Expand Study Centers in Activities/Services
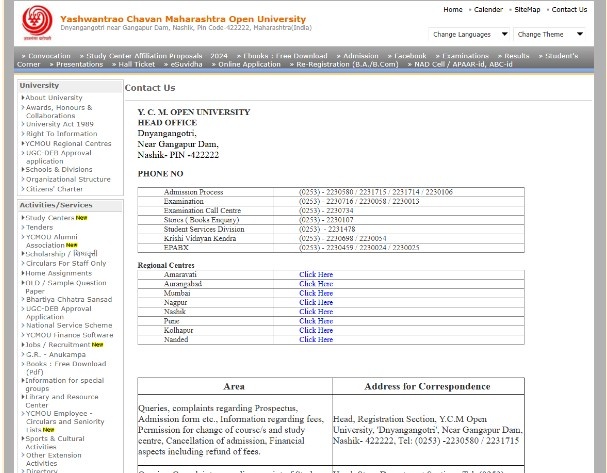The image size is (607, 473). (x=49, y=218)
